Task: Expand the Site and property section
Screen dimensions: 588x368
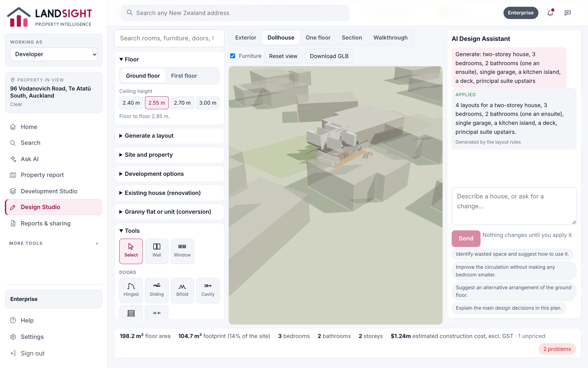Action: pos(169,155)
